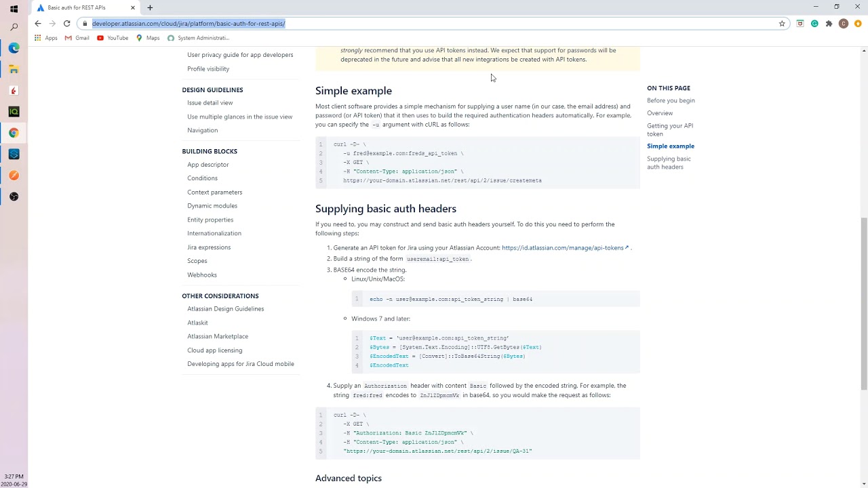Click the Simple example heading
868x488 pixels.
point(353,91)
